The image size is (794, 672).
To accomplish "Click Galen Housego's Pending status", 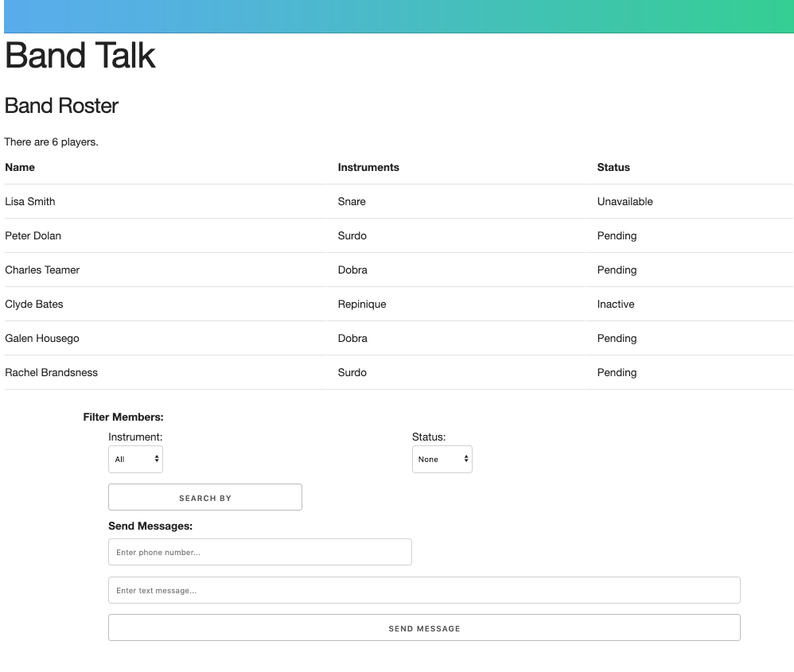I will click(x=617, y=338).
